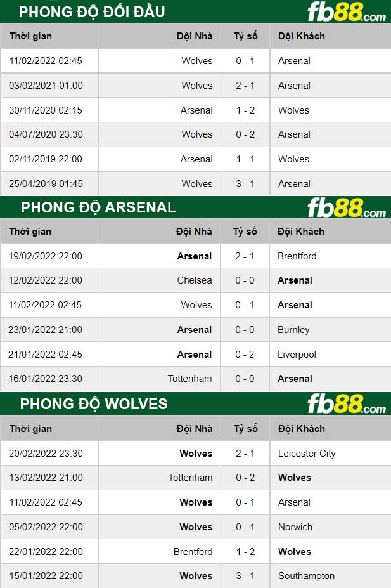391x588 pixels.
Task: Select the Phong Độ Đối Đầu section title
Action: click(x=92, y=12)
